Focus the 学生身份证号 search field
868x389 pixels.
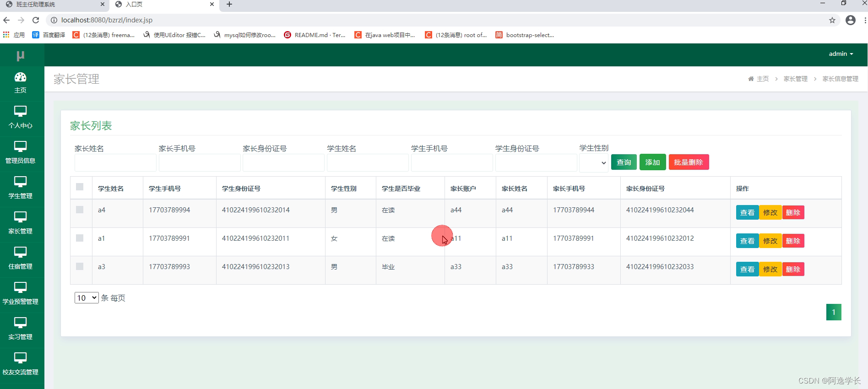(x=536, y=162)
